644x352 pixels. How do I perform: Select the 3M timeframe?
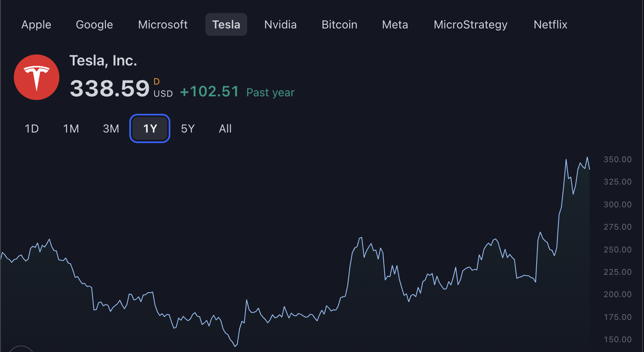point(111,129)
